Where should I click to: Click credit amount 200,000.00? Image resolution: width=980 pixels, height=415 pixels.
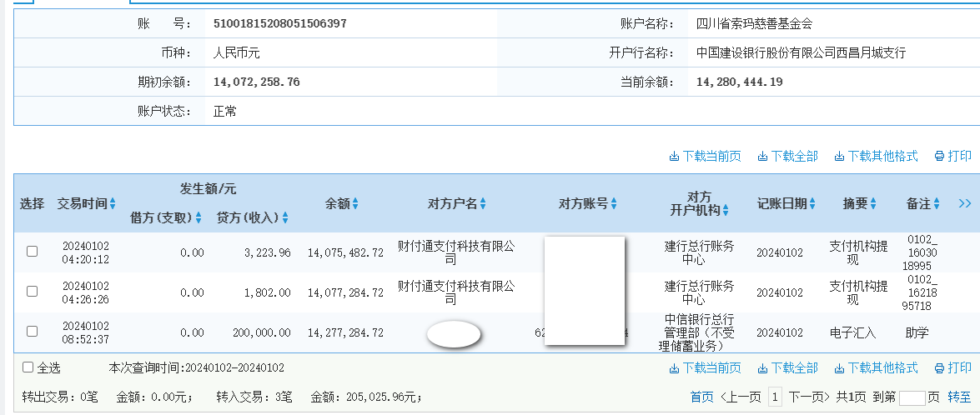tap(261, 332)
